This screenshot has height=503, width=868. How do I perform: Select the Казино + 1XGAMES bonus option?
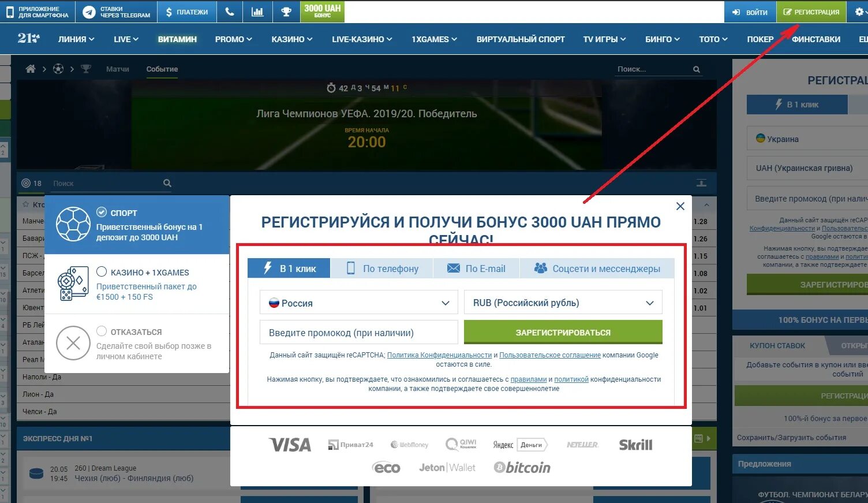click(x=137, y=284)
